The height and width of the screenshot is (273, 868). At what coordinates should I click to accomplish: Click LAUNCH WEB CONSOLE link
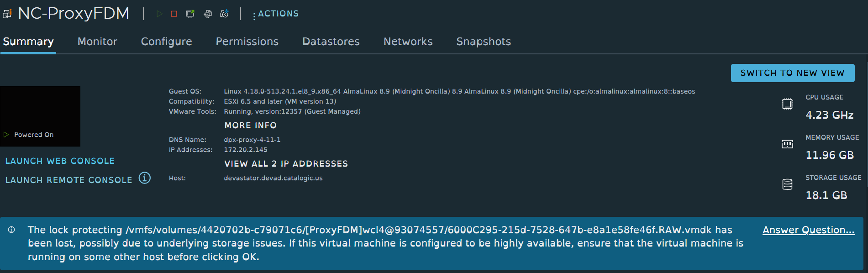(x=60, y=161)
